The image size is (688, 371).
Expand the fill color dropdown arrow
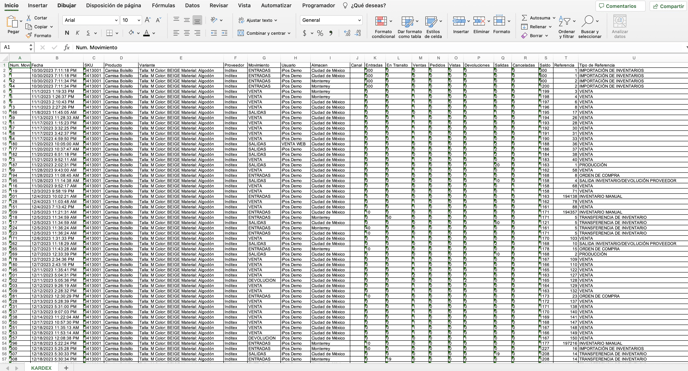click(138, 33)
